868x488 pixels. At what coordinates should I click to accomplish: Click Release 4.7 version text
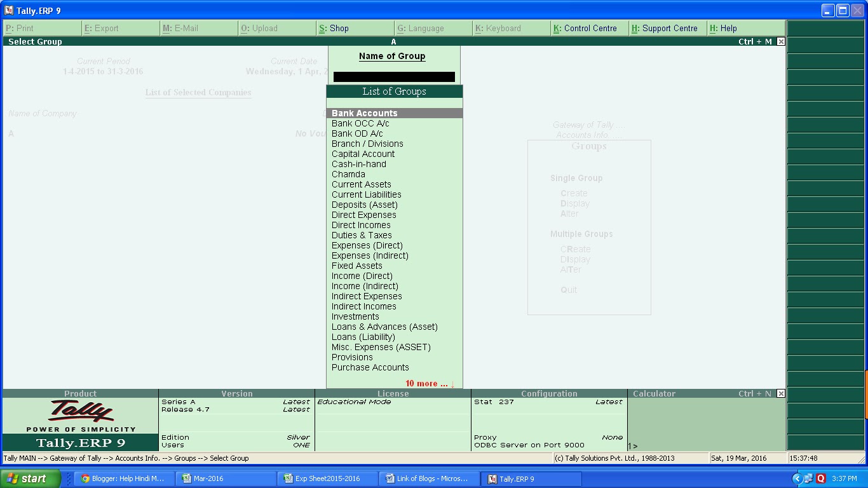pos(186,409)
